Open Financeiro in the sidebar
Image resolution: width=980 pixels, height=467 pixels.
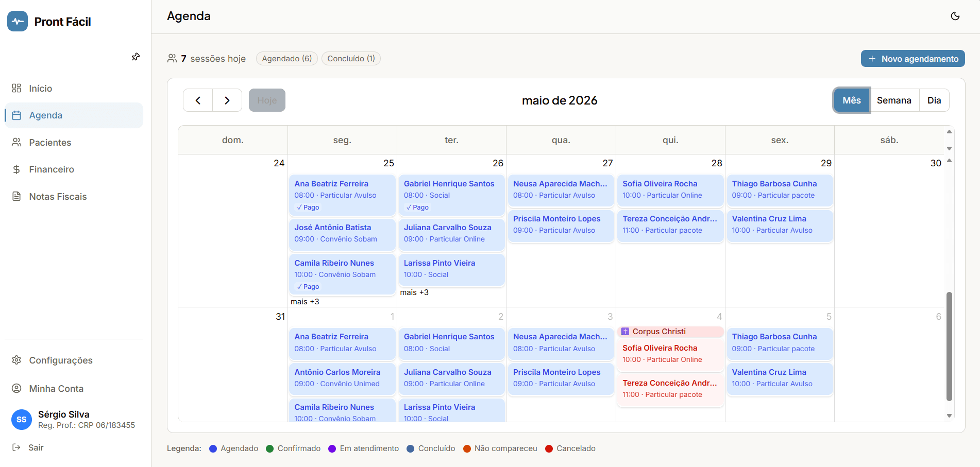pyautogui.click(x=74, y=169)
